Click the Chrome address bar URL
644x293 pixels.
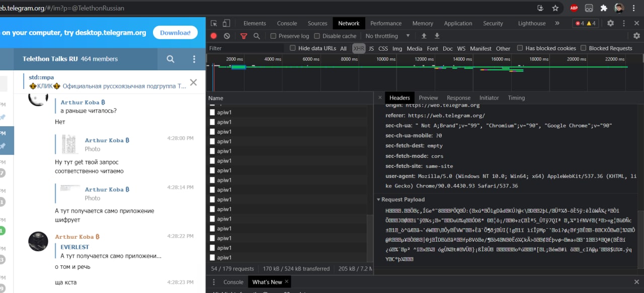[62, 8]
